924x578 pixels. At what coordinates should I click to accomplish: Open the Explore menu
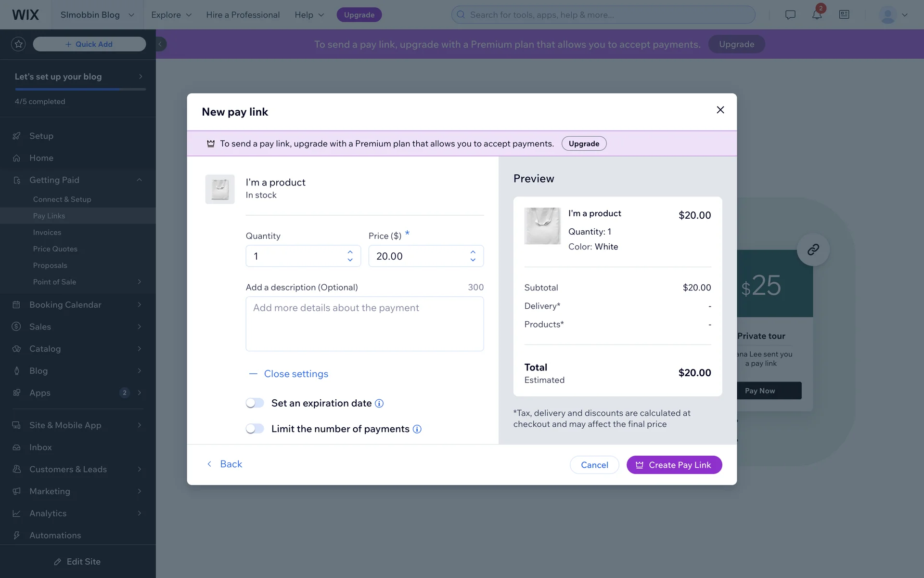pyautogui.click(x=171, y=15)
